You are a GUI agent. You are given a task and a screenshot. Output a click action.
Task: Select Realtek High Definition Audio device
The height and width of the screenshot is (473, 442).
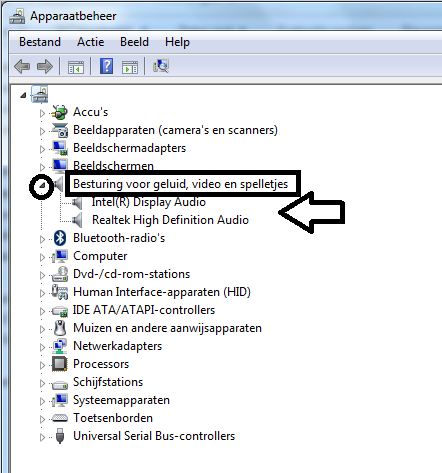click(x=170, y=220)
